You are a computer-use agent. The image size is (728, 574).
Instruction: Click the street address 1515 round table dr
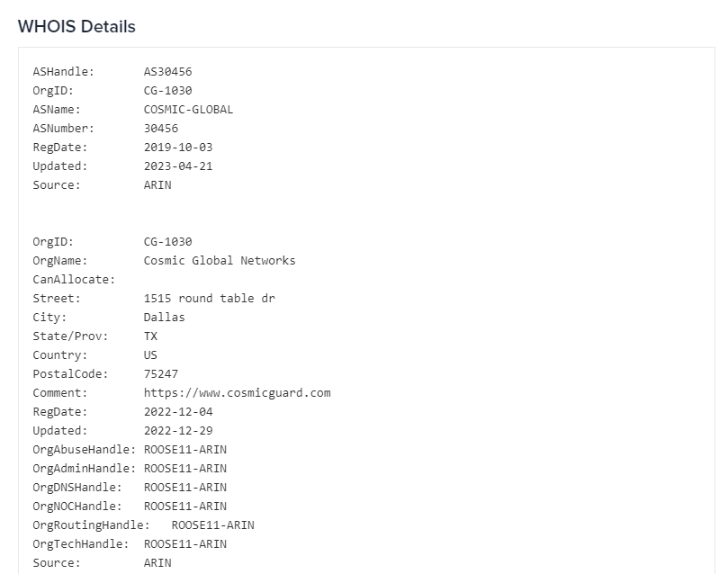[210, 299]
